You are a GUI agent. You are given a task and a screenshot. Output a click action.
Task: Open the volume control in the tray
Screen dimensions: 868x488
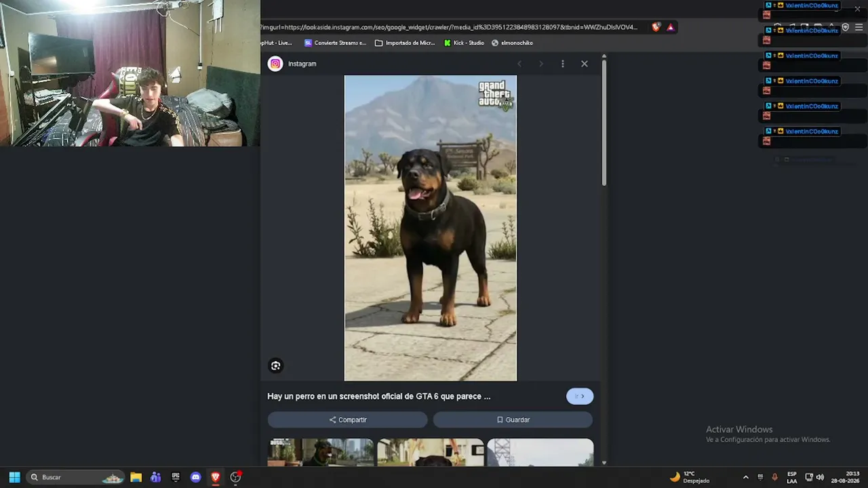pos(820,477)
